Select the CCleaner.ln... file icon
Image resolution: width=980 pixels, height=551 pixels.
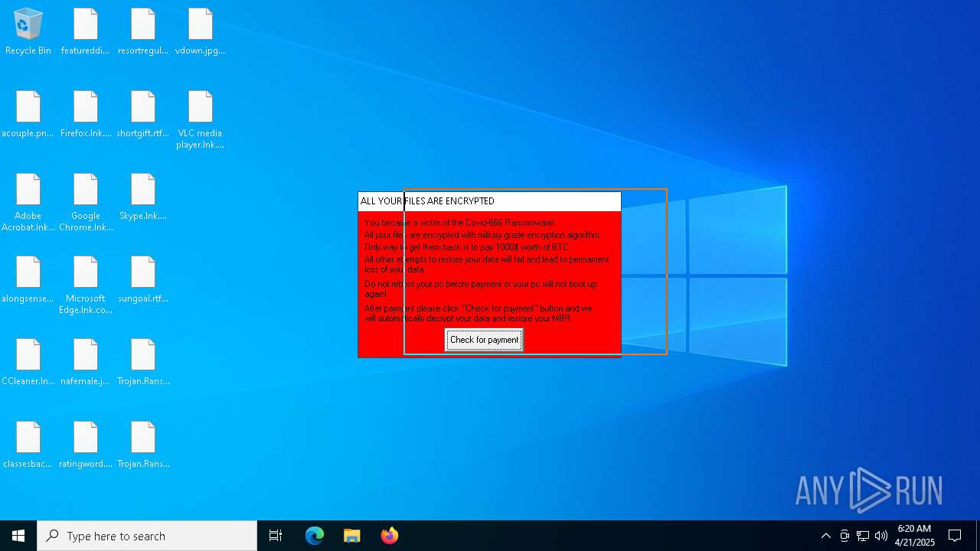[x=28, y=362]
